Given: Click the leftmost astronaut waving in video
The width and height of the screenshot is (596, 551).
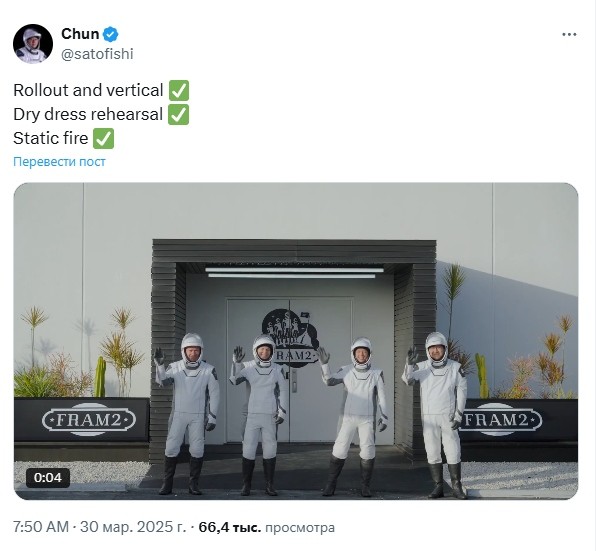Looking at the screenshot, I should pos(188,413).
